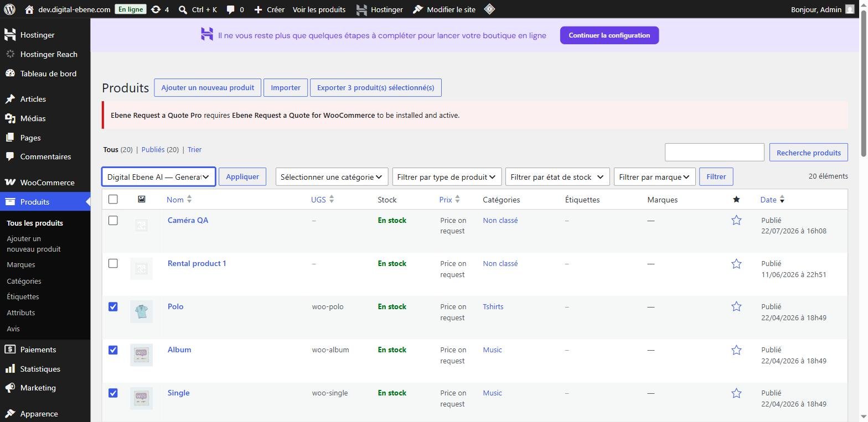Screen dimensions: 868x422
Task: Click the Marketing megaphone icon
Action: 10,388
